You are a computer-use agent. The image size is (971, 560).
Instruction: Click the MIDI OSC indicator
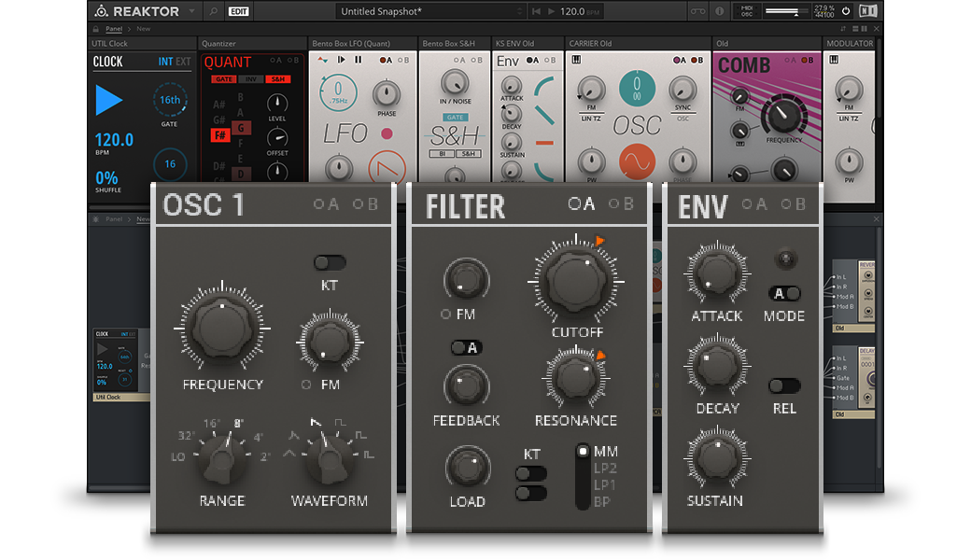[x=747, y=11]
